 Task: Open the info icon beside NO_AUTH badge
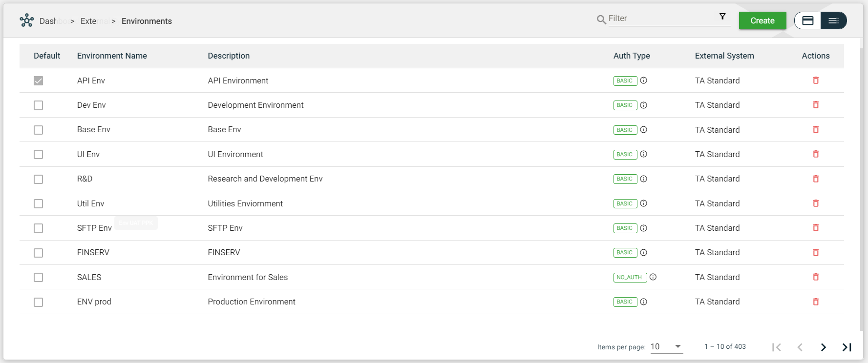point(653,277)
